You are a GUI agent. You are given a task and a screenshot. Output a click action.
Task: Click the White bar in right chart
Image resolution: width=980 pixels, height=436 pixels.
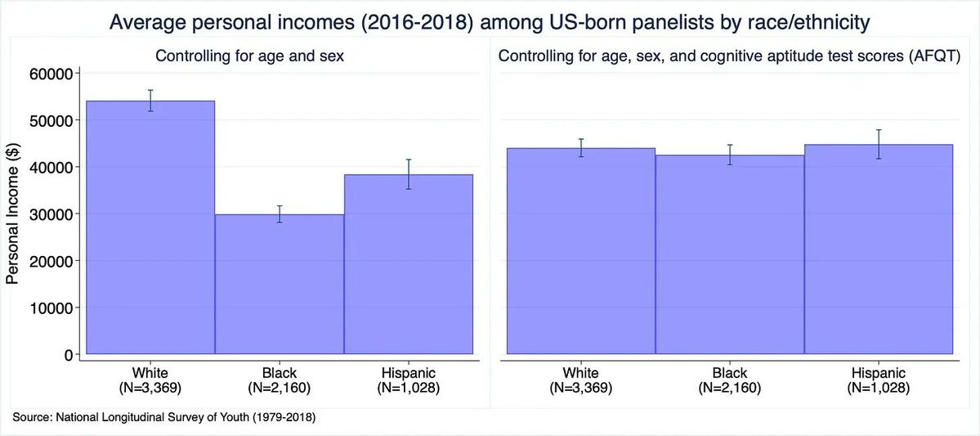580,251
